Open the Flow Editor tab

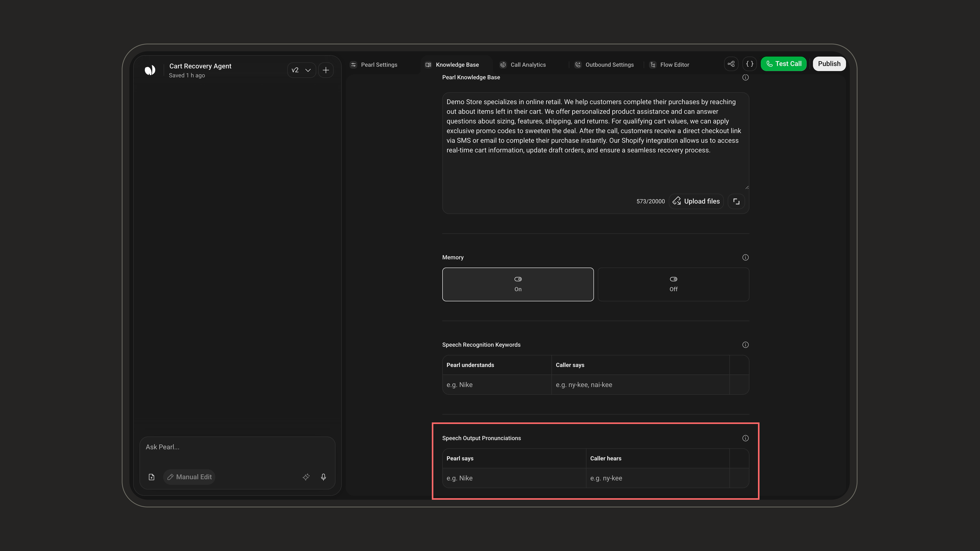(670, 65)
